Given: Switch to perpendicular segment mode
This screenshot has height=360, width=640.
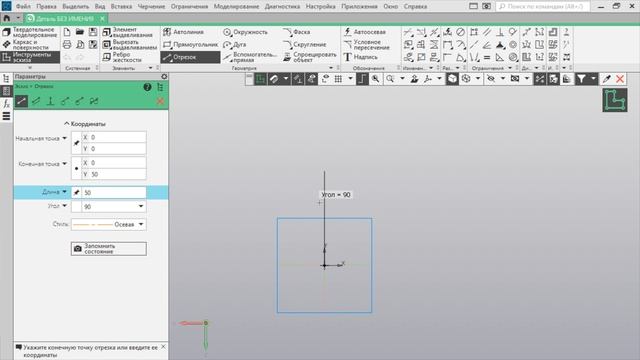Looking at the screenshot, I should [50, 101].
